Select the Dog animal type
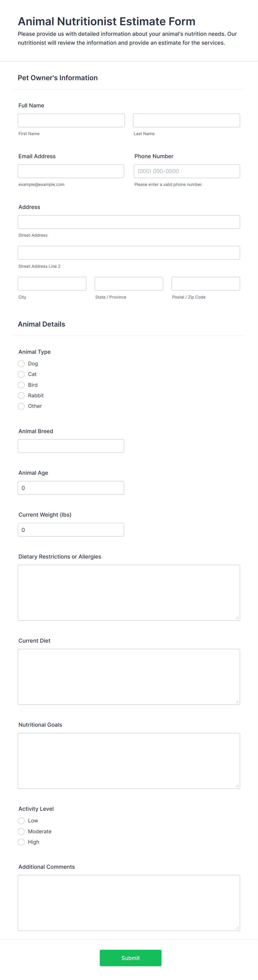 (21, 364)
